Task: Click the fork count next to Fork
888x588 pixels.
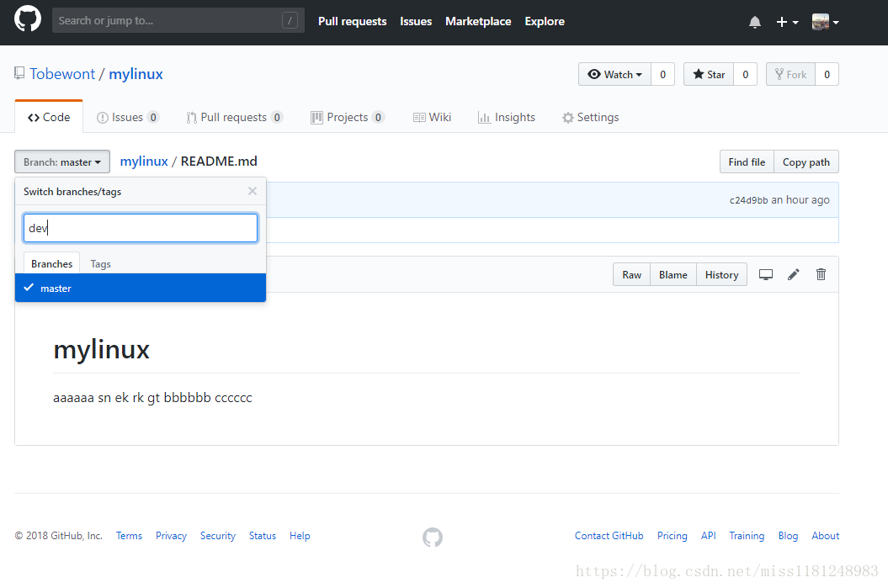Action: pos(827,74)
